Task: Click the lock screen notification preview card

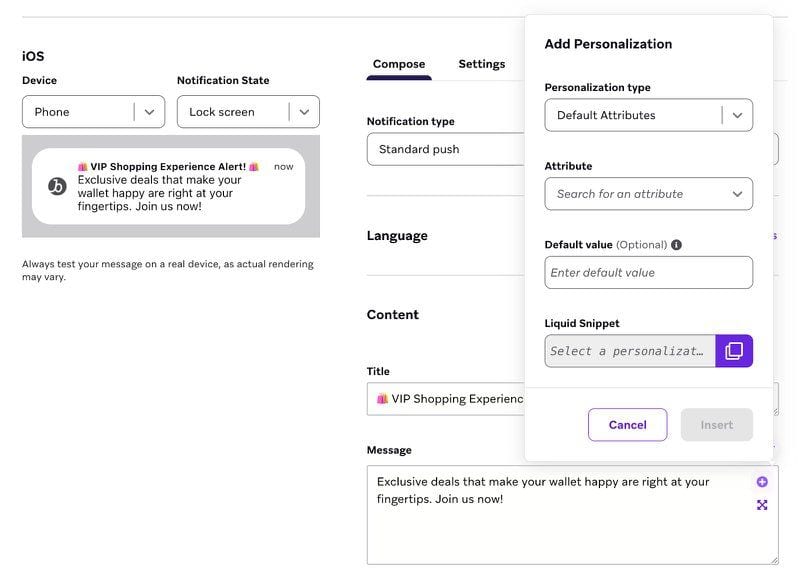Action: (x=168, y=186)
